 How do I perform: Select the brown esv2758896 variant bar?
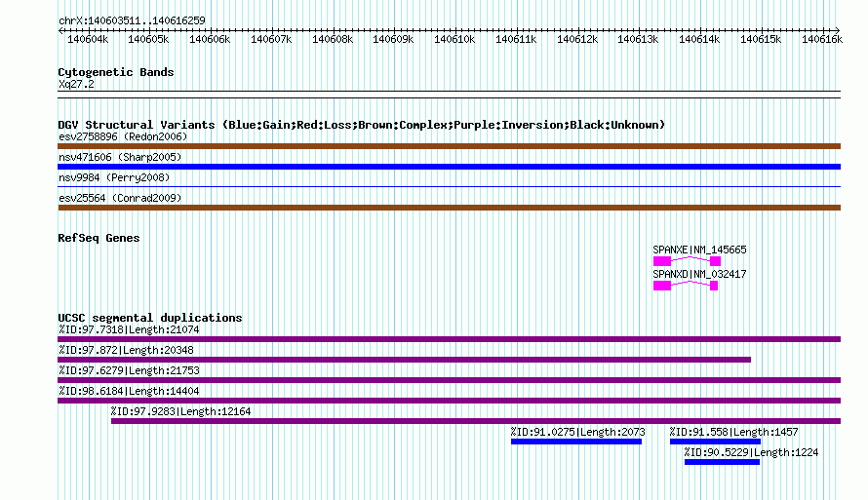pos(449,146)
